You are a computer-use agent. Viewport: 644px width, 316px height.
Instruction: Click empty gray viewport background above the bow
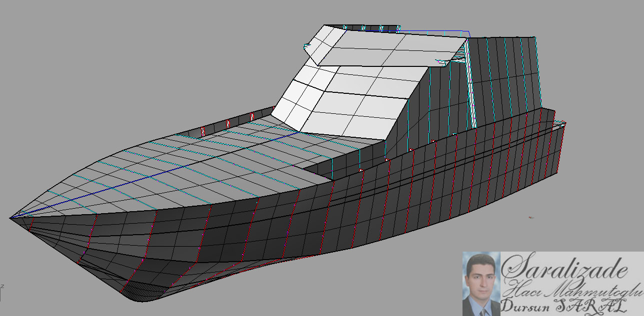click(100, 75)
